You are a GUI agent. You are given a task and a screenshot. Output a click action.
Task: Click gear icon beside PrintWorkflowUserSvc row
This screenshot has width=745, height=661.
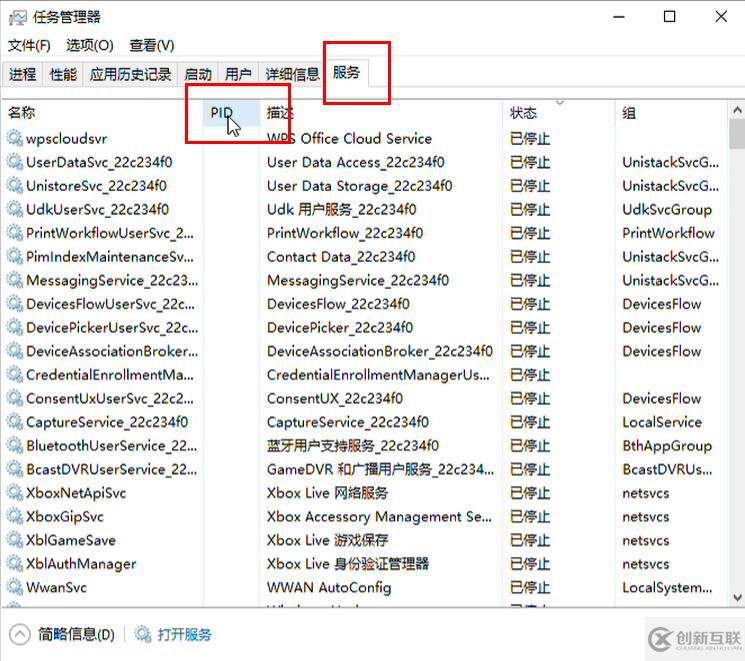point(15,233)
